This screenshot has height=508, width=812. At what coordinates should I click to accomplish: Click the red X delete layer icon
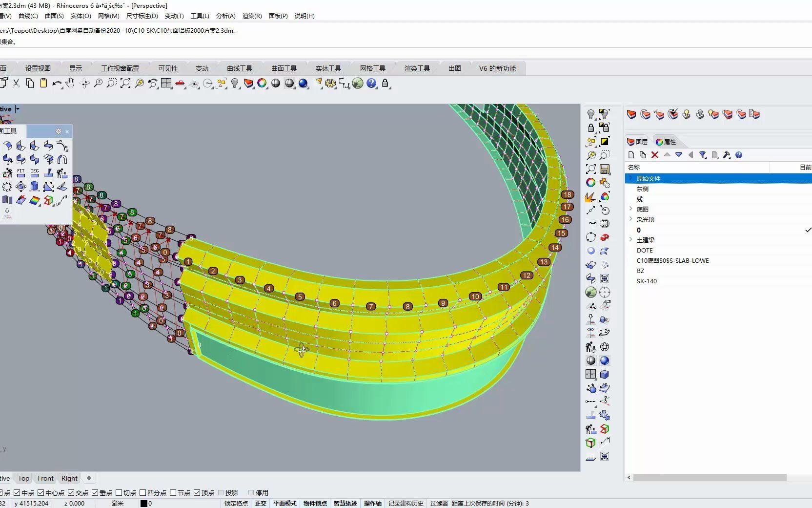click(655, 155)
